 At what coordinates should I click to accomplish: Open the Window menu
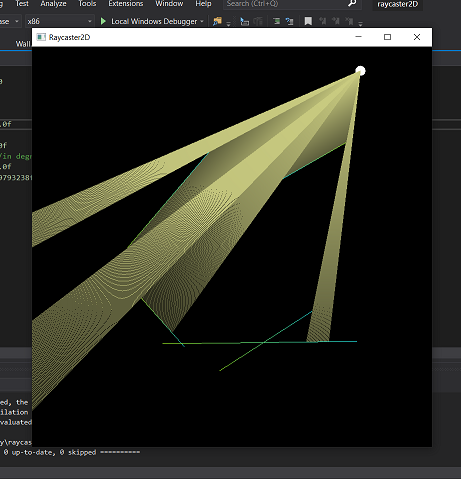(x=169, y=4)
